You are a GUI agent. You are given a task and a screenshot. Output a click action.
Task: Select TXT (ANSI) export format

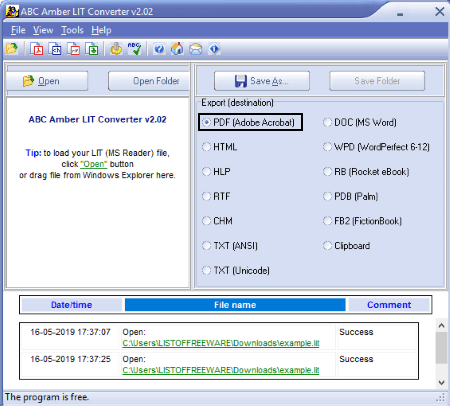point(230,246)
